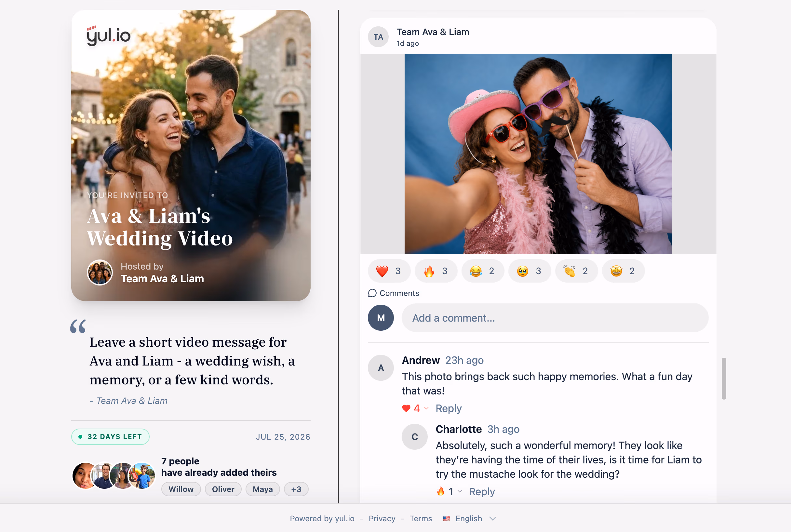
Task: Open the English language dropdown
Action: pyautogui.click(x=470, y=518)
